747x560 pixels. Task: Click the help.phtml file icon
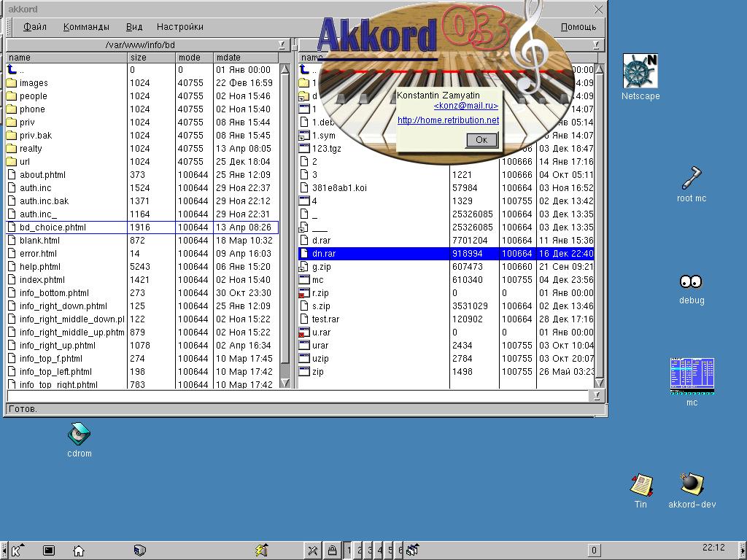coord(12,267)
